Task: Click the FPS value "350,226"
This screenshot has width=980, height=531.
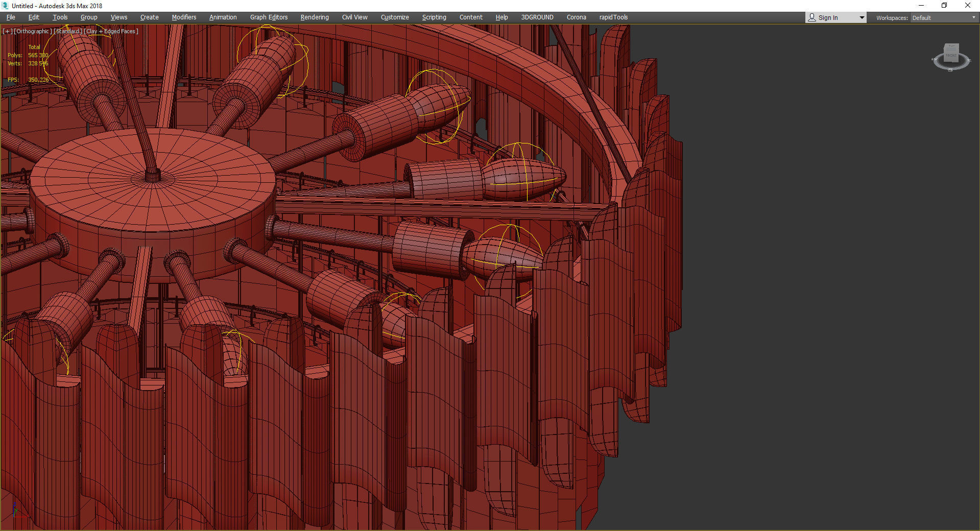Action: tap(38, 80)
